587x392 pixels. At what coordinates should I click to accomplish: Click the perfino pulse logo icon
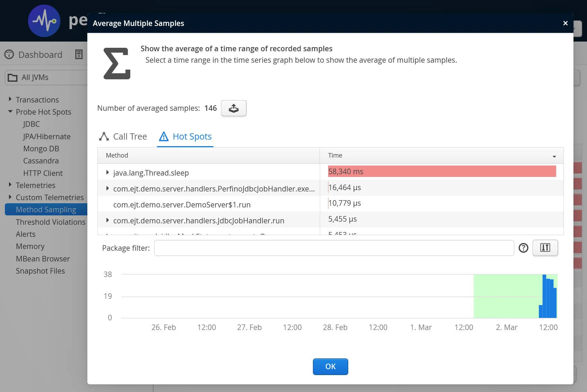click(x=44, y=21)
